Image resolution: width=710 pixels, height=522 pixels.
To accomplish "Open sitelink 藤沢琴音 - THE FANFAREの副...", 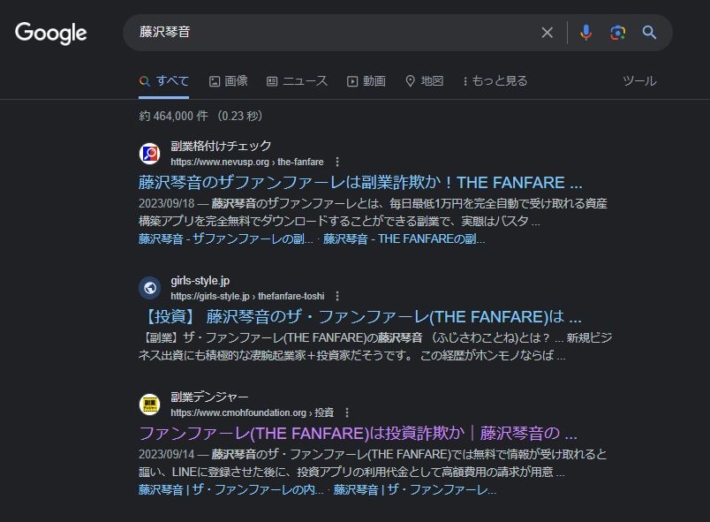I will 404,239.
